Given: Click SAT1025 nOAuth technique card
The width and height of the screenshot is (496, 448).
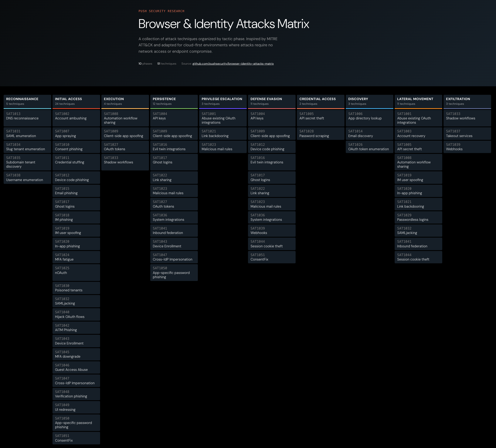Looking at the screenshot, I should click(76, 273).
